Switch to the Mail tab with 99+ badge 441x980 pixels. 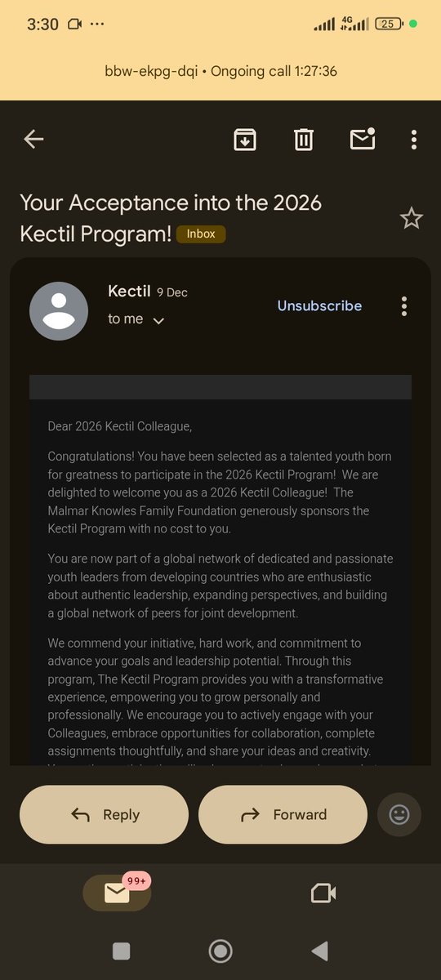118,893
